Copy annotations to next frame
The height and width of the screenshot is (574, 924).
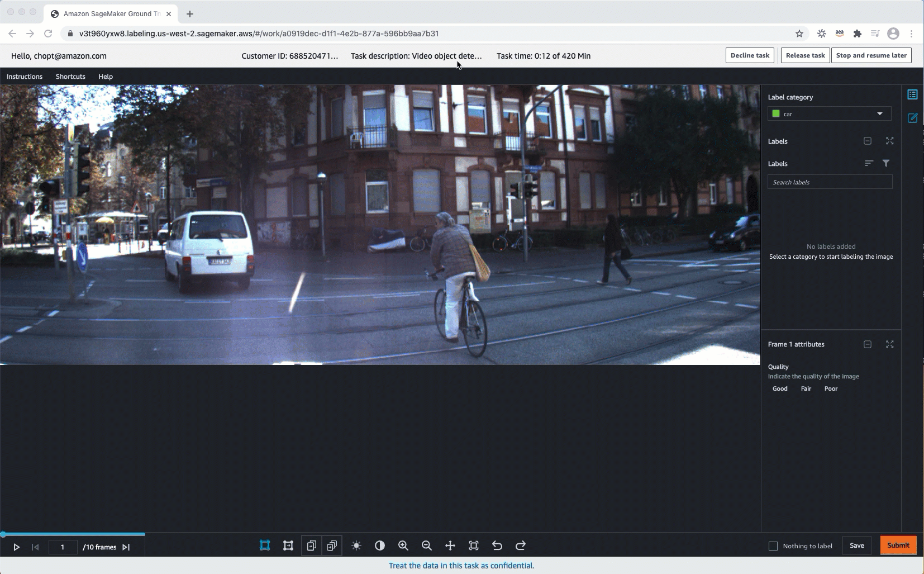point(312,545)
